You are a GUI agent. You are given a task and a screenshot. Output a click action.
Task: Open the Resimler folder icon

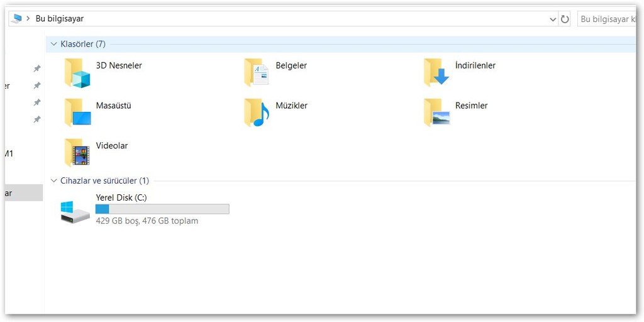click(x=436, y=112)
